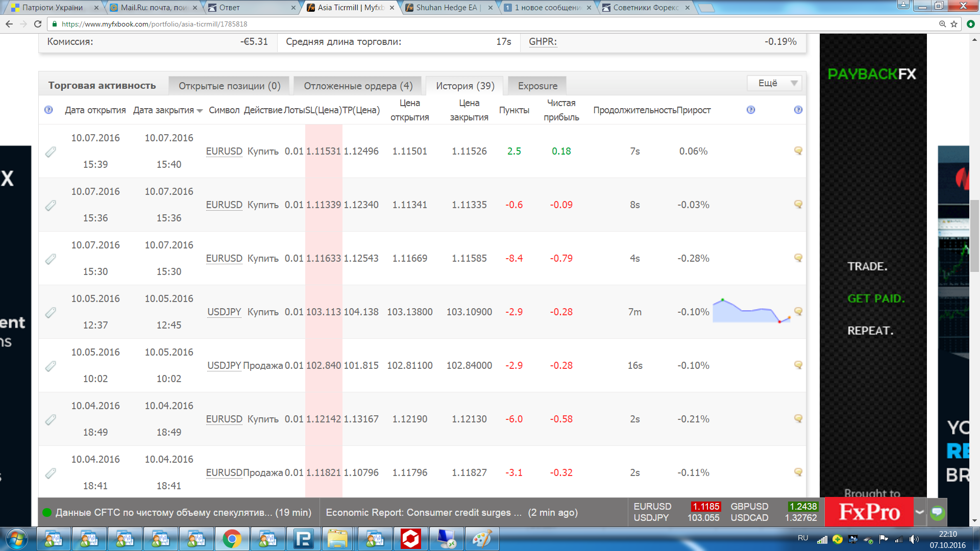Click the help icon at far right of table header
The width and height of the screenshot is (980, 551).
pyautogui.click(x=798, y=110)
